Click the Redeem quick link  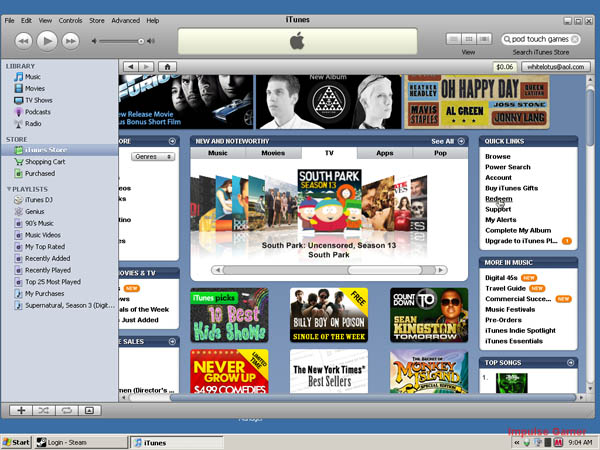click(499, 199)
